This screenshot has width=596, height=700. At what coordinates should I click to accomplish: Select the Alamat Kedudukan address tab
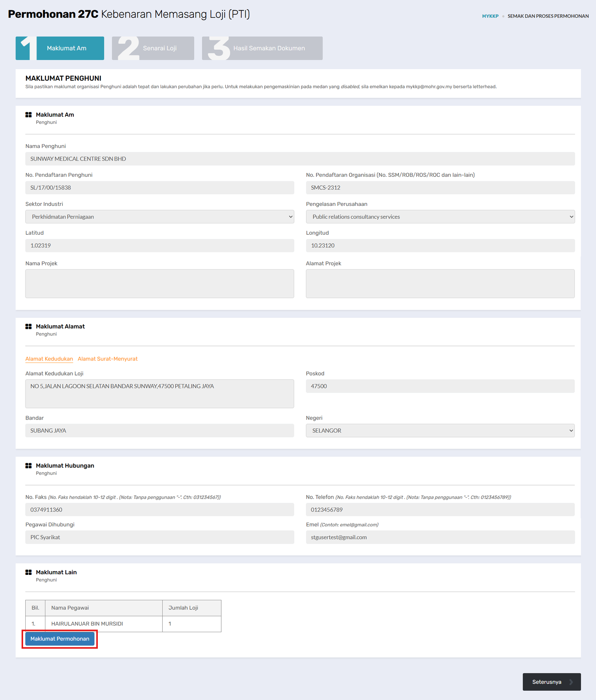49,359
